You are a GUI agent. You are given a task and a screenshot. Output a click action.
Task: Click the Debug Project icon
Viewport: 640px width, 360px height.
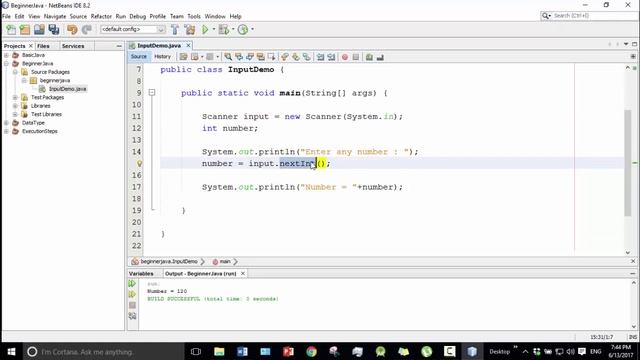click(x=223, y=29)
